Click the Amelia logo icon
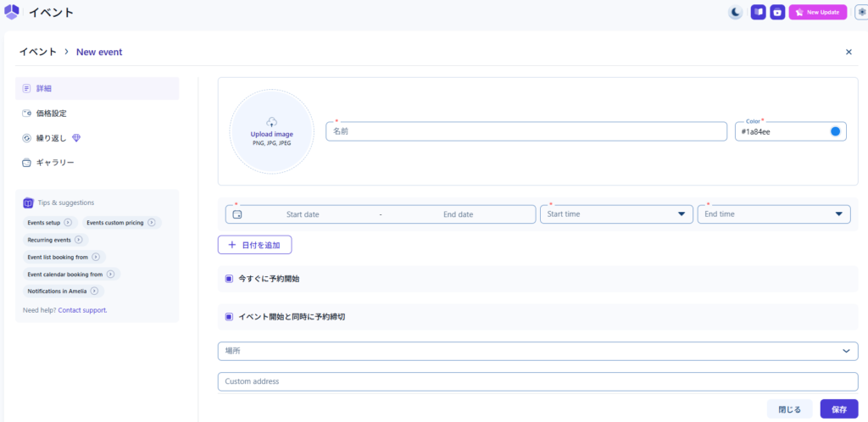Screen dimensions: 868x422 pos(12,12)
